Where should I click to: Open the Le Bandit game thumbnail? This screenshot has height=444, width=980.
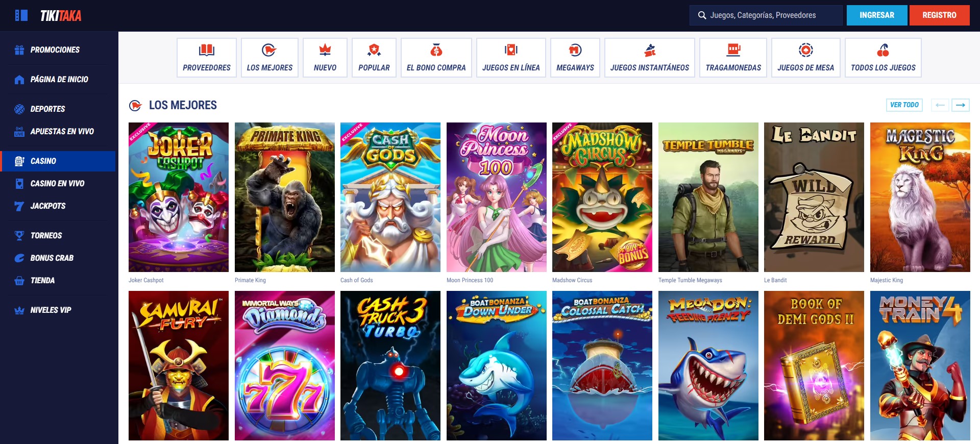coord(814,197)
